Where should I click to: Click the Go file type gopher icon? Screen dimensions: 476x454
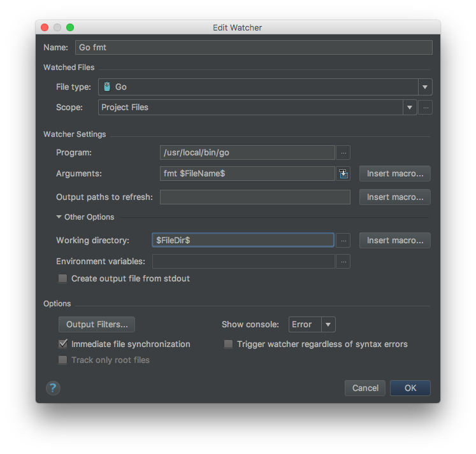tap(107, 87)
